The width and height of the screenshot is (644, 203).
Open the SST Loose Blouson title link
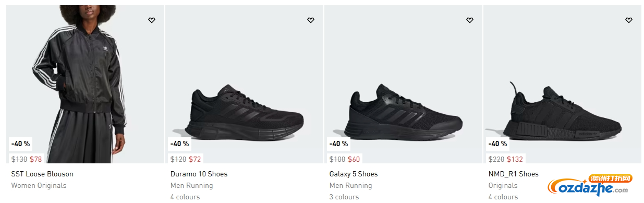point(42,174)
